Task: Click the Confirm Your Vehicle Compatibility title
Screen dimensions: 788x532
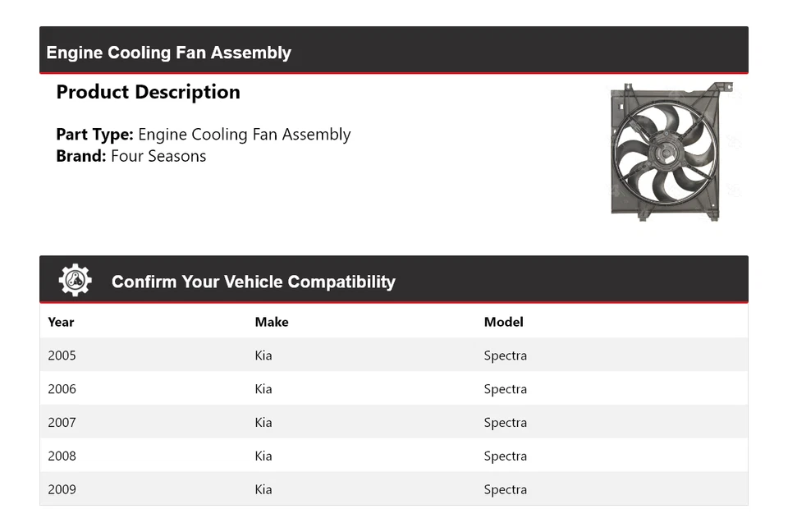Action: (253, 282)
